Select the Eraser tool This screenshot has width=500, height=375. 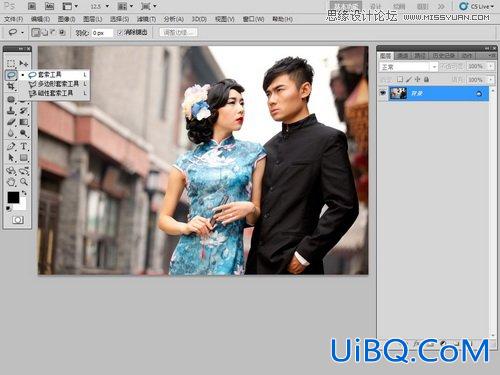(x=11, y=122)
